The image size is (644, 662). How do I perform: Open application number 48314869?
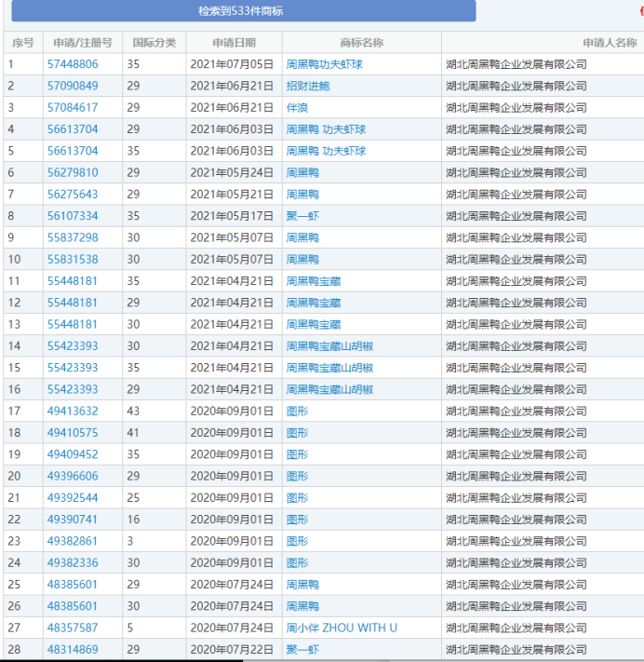(x=73, y=649)
